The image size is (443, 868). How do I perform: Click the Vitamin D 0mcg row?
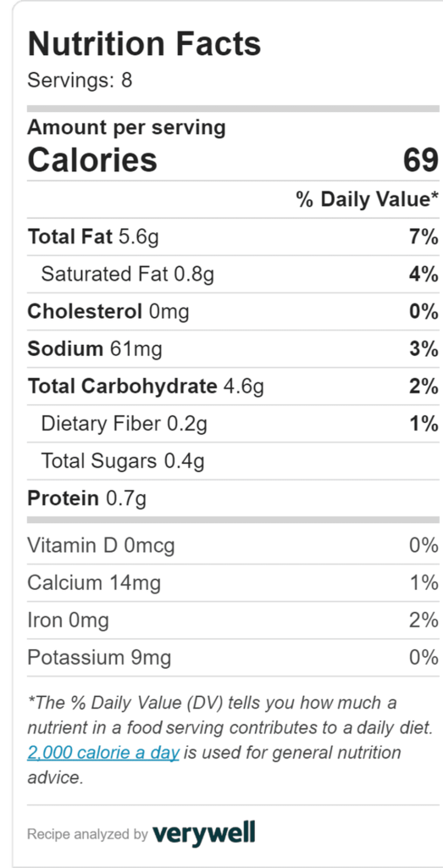click(233, 546)
